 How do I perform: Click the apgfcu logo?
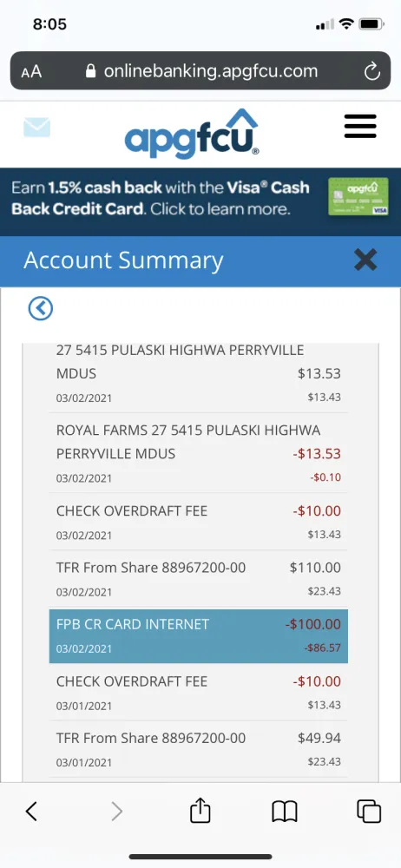coord(192,133)
